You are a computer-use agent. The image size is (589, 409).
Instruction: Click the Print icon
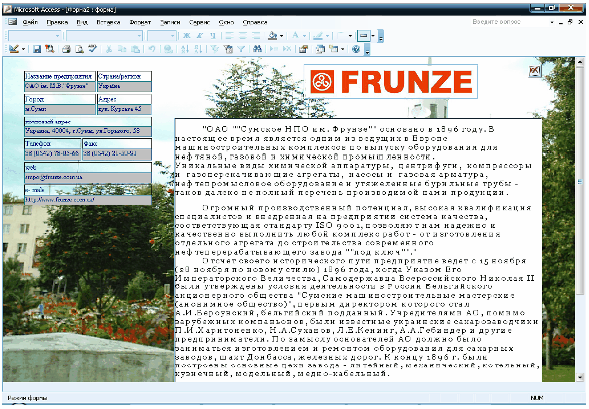click(x=66, y=49)
